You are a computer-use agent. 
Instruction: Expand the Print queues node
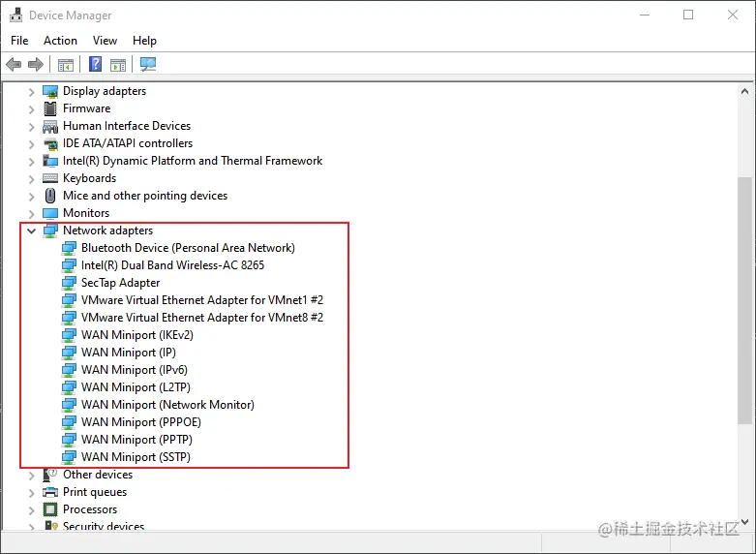tap(31, 493)
